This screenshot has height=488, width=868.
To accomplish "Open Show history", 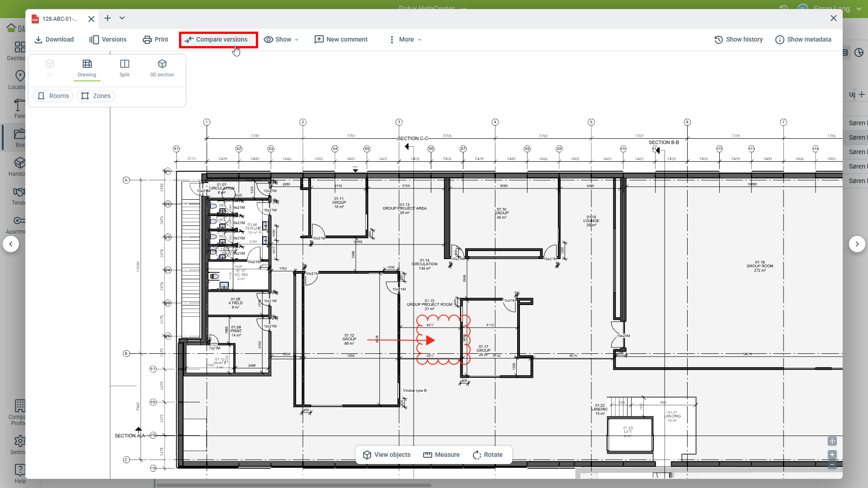I will [x=739, y=40].
